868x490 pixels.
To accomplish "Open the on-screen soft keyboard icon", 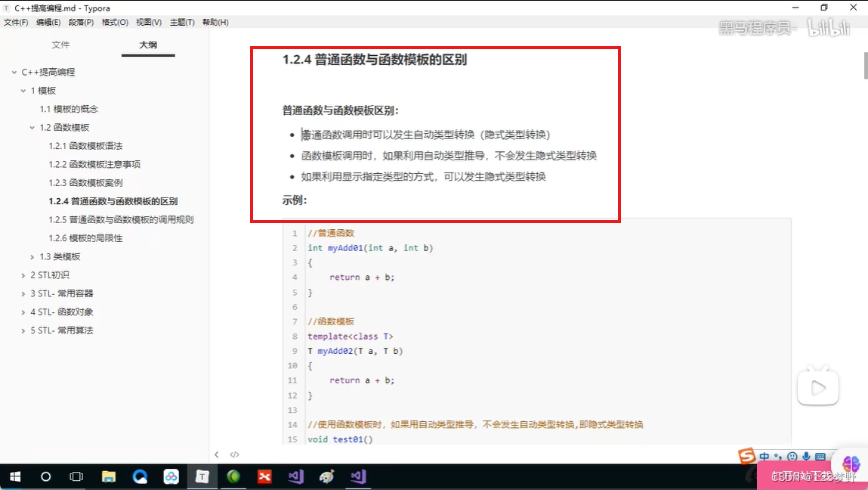I will pyautogui.click(x=820, y=456).
